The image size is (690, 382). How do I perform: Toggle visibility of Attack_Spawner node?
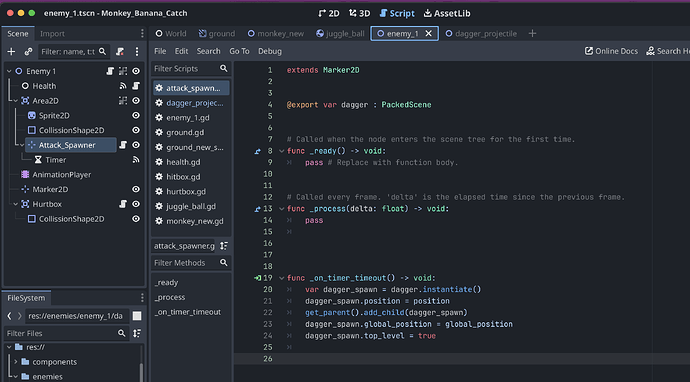coord(136,145)
